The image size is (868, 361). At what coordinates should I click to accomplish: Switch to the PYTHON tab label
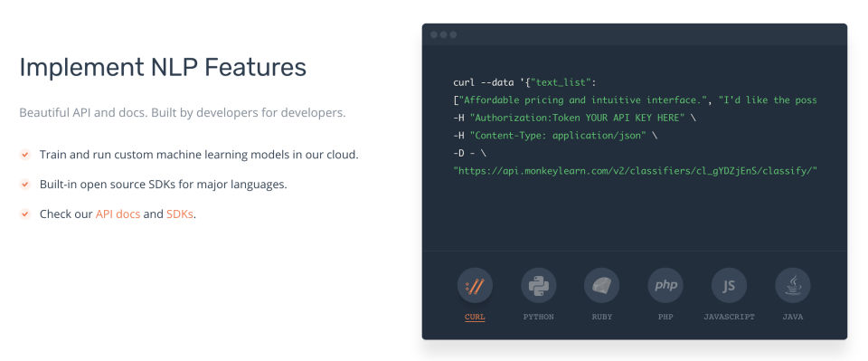[x=538, y=318]
